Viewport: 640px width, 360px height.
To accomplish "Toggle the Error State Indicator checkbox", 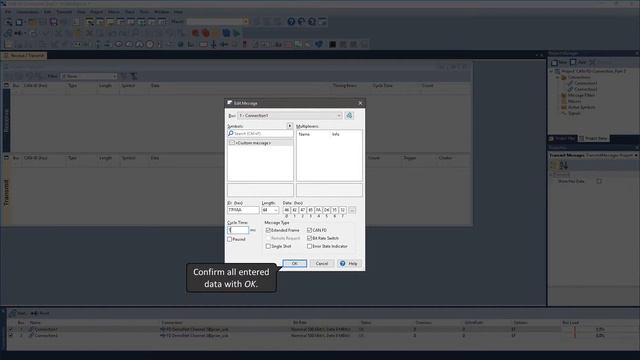I will [x=309, y=246].
